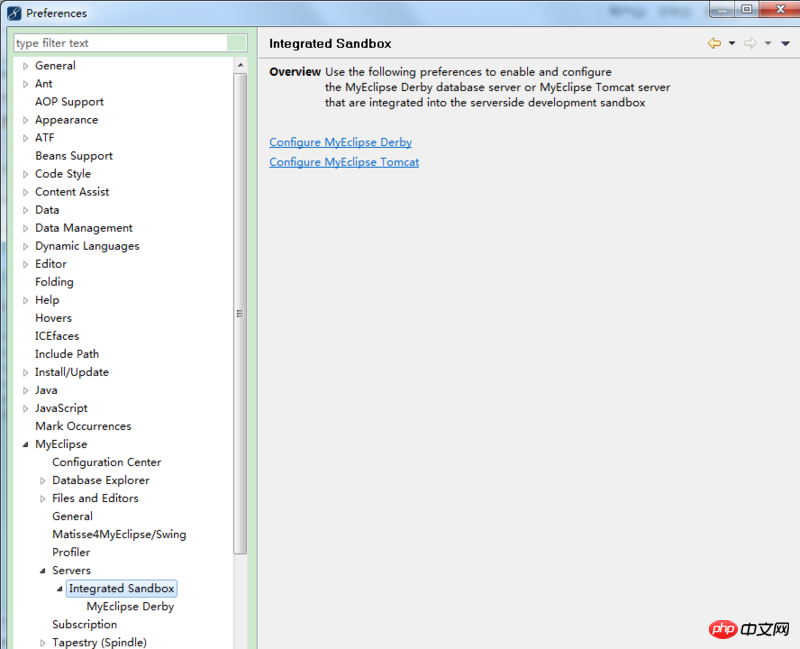Select the Profiler tree item

point(71,553)
